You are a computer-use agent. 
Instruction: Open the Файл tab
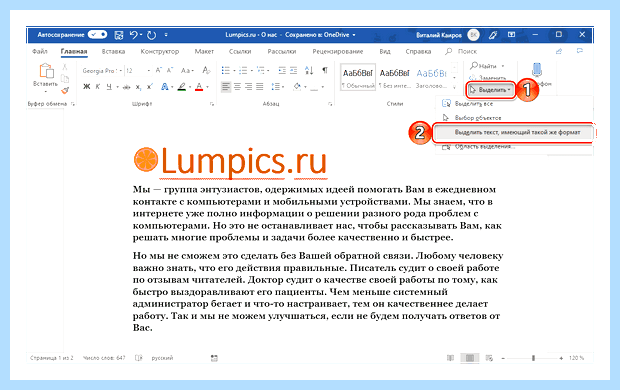[40, 51]
